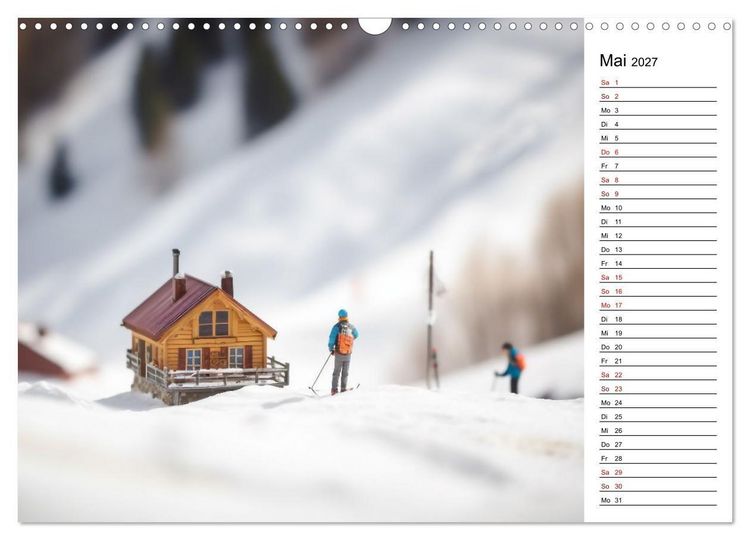Select the 'Di 18' date row

[658, 319]
